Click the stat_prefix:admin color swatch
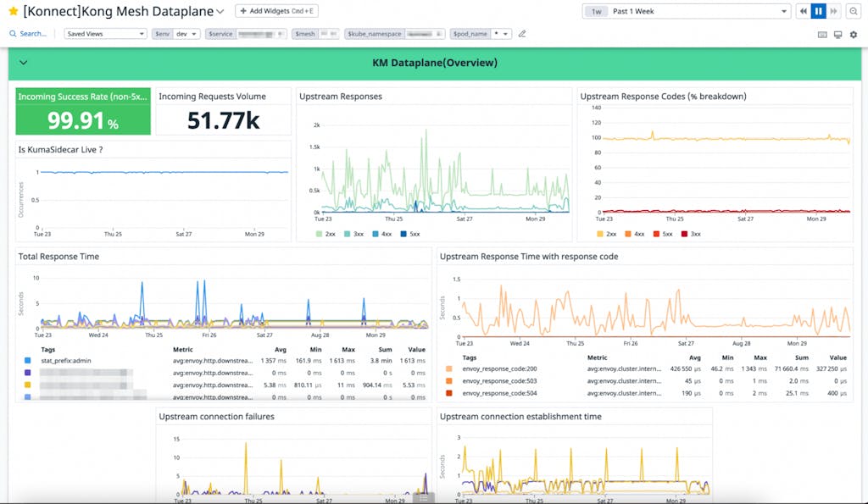868x504 pixels. (27, 360)
